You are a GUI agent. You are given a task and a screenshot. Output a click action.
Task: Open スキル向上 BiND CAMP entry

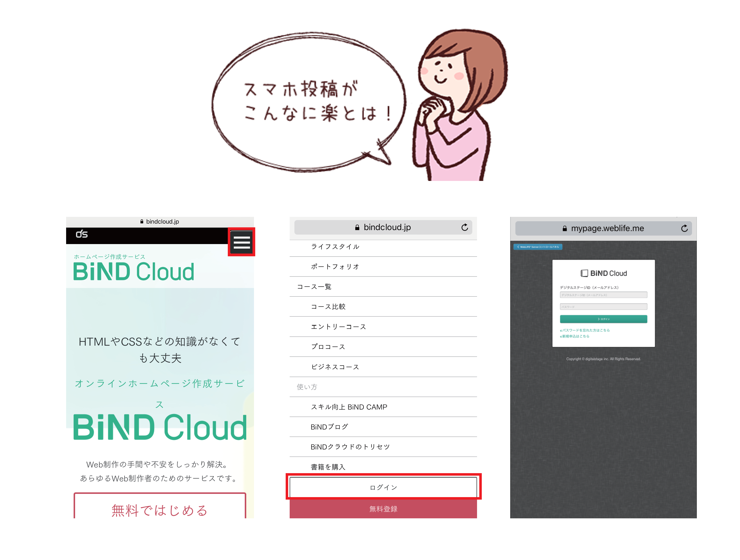(383, 407)
